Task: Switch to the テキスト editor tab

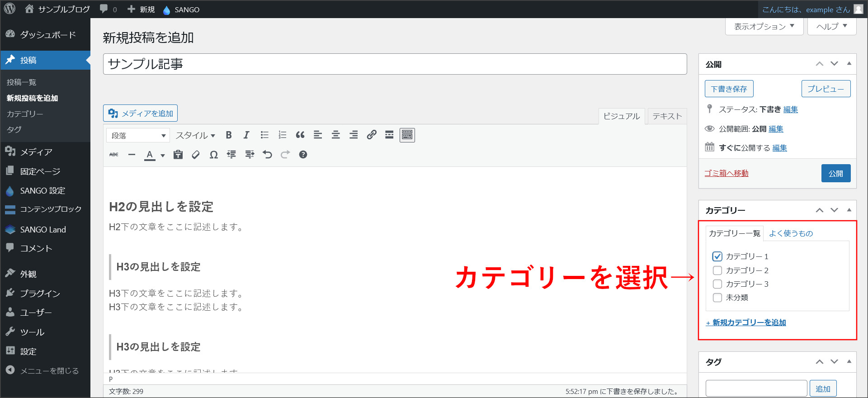Action: [667, 116]
